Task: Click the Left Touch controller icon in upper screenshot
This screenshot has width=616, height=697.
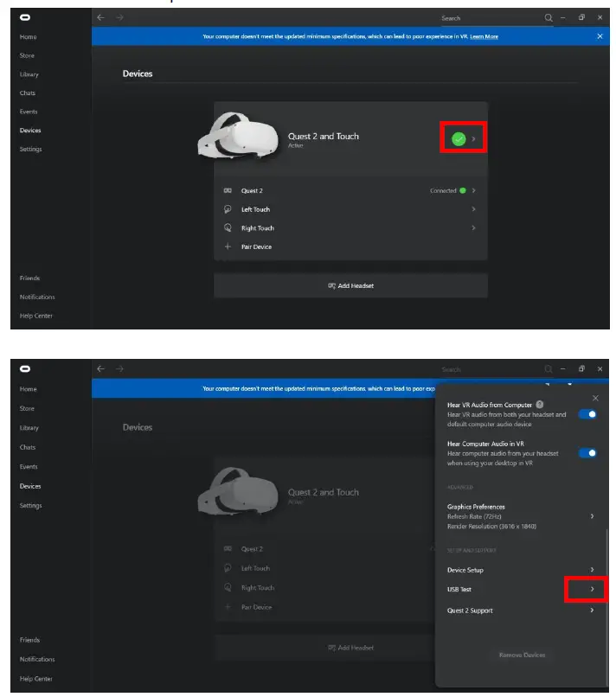Action: tap(228, 209)
